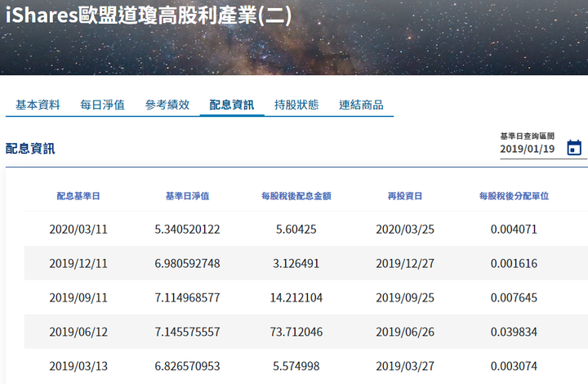This screenshot has height=384, width=588.
Task: Click allocation unit 0.001616
Action: pyautogui.click(x=514, y=263)
